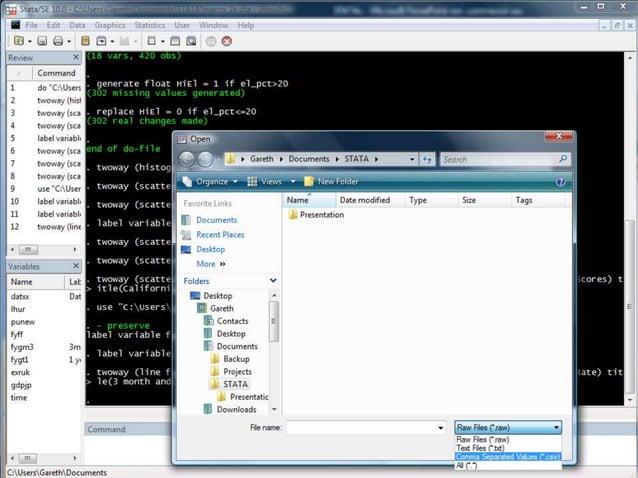This screenshot has height=478, width=638.
Task: Click the Print toolbar icon in Stata
Action: [59, 41]
